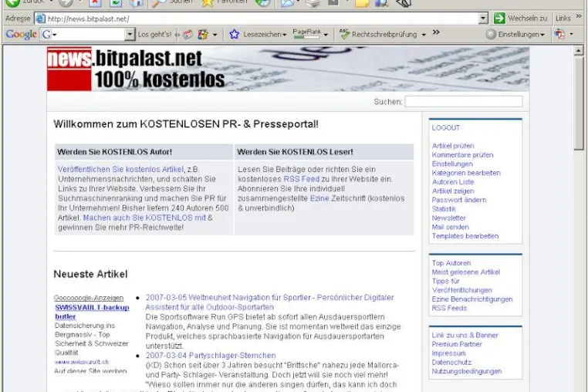Click the page icon in the address bar

[x=40, y=19]
